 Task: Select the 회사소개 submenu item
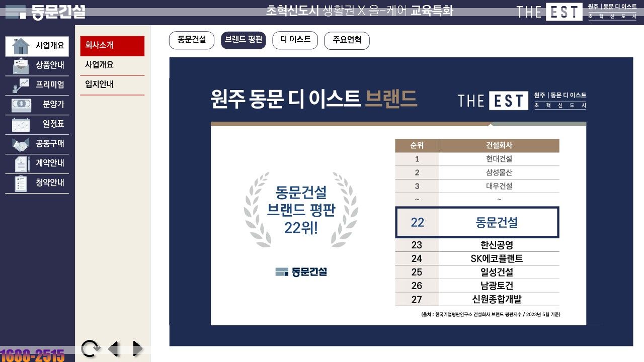[112, 46]
